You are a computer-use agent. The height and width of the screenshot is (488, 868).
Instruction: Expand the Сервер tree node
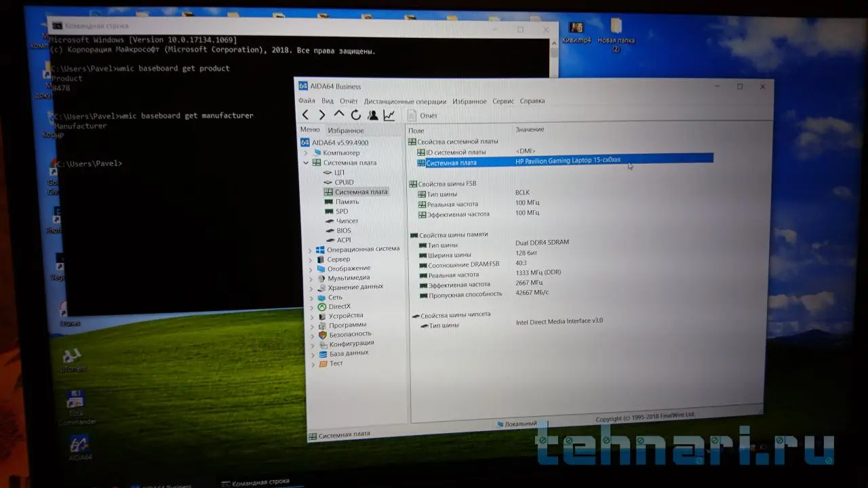tap(311, 260)
